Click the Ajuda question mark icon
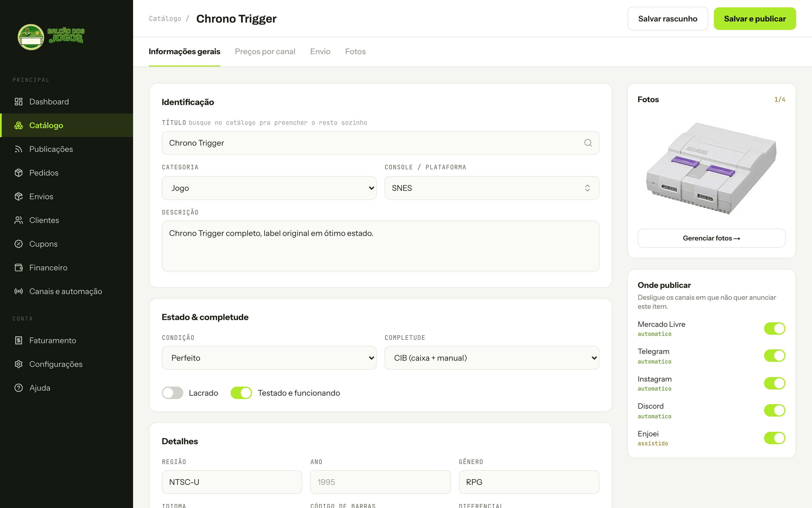The image size is (812, 508). click(18, 388)
